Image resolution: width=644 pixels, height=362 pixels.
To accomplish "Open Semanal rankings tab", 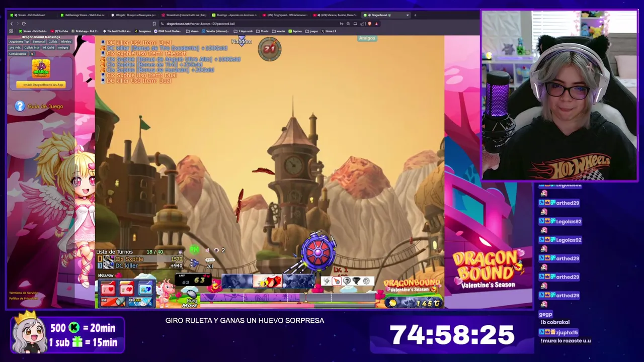I will point(39,42).
